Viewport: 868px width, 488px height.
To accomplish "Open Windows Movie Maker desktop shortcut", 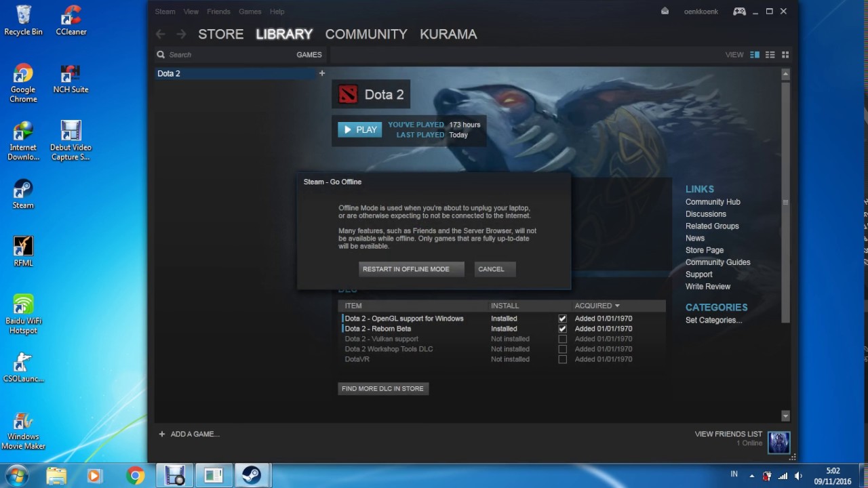I will (x=23, y=431).
